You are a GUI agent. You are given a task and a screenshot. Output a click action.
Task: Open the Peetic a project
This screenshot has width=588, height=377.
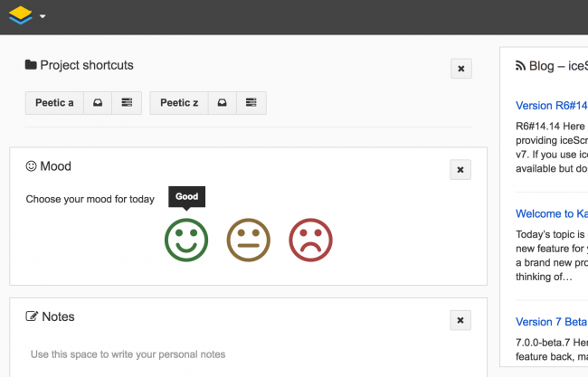point(54,103)
